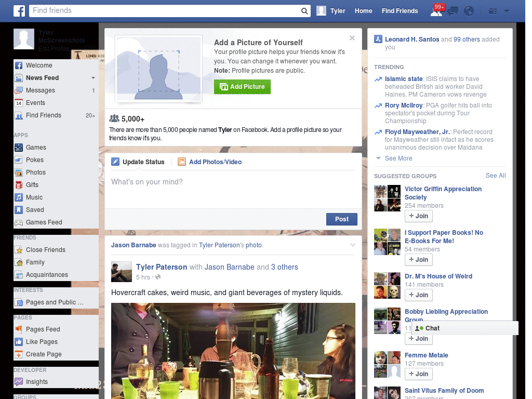The image size is (532, 399).
Task: Click the Pages Feed icon
Action: click(19, 329)
